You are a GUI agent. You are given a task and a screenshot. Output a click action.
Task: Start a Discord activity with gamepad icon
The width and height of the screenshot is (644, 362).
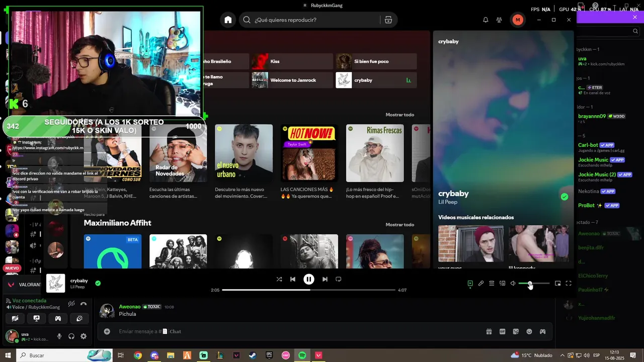pyautogui.click(x=58, y=318)
